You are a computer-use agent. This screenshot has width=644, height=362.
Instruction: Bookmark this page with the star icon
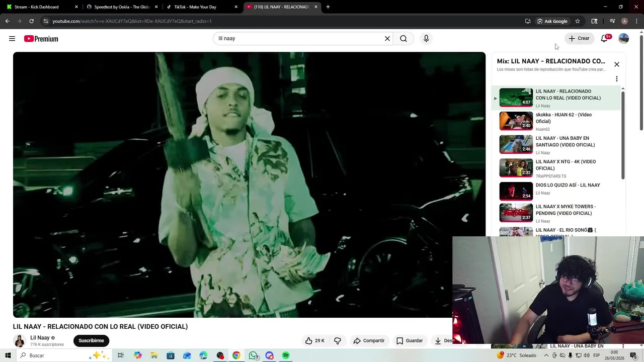click(x=578, y=21)
